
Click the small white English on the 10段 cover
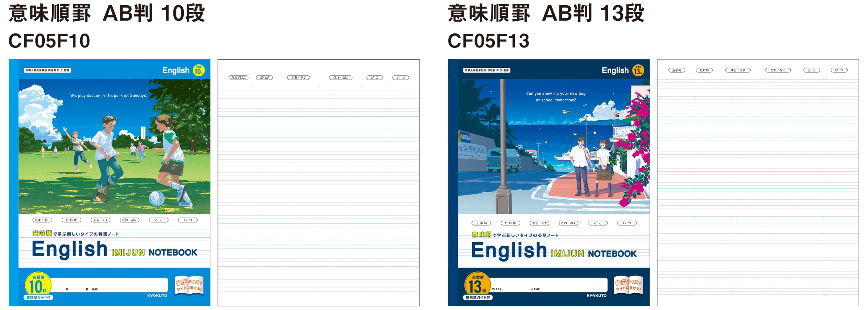pyautogui.click(x=176, y=70)
